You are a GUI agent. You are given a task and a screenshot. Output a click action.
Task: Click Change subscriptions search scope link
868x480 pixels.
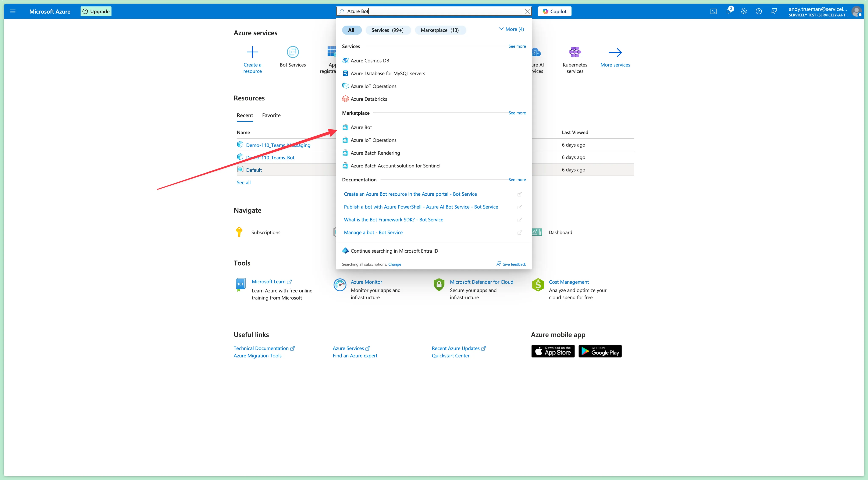pos(395,265)
